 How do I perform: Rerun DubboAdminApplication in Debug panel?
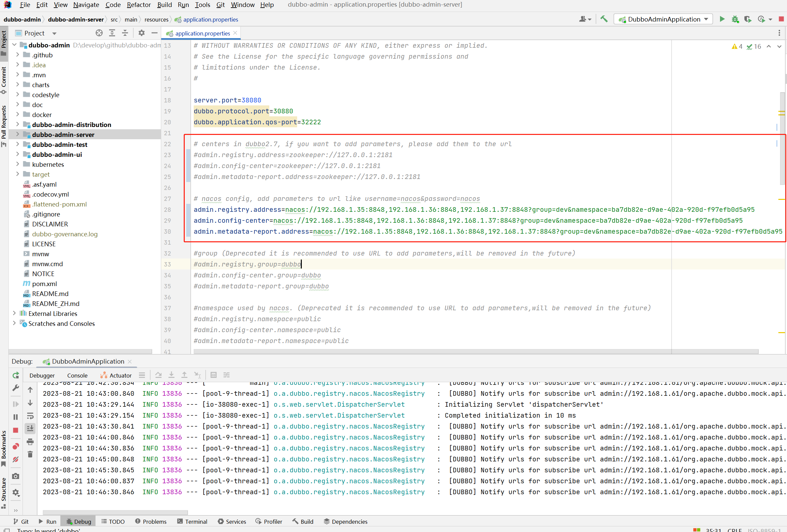coord(16,375)
